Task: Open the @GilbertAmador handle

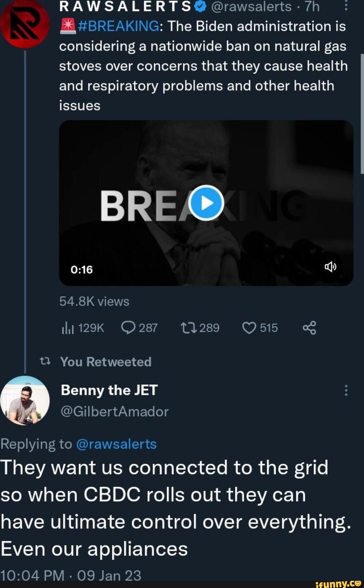Action: [114, 411]
